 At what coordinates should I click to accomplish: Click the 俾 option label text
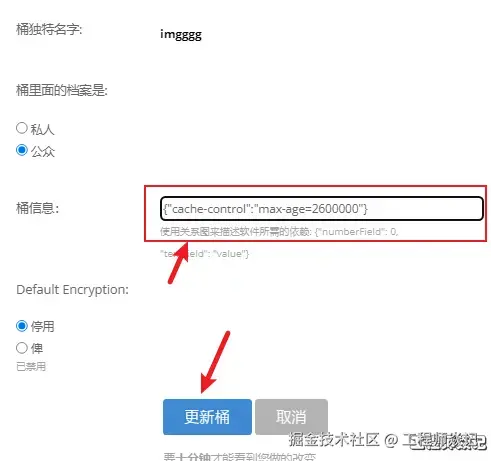[x=37, y=349]
